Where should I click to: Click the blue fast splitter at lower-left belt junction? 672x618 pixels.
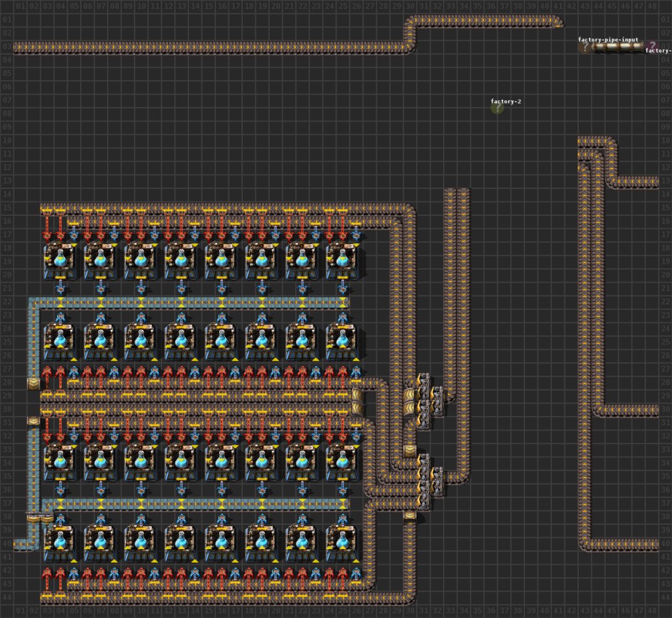coord(40,517)
